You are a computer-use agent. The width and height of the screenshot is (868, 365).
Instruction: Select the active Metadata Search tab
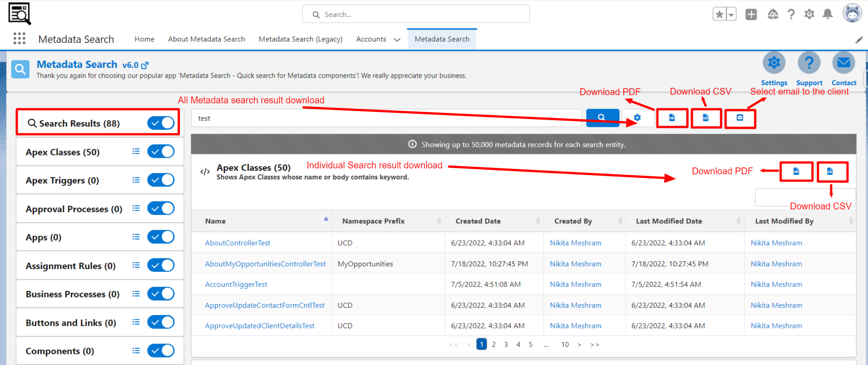(442, 39)
